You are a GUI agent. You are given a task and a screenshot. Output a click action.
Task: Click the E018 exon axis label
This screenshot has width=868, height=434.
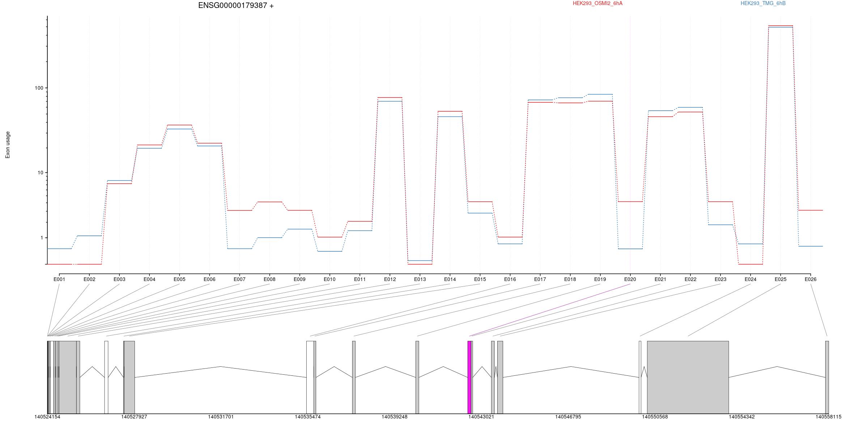tap(570, 279)
